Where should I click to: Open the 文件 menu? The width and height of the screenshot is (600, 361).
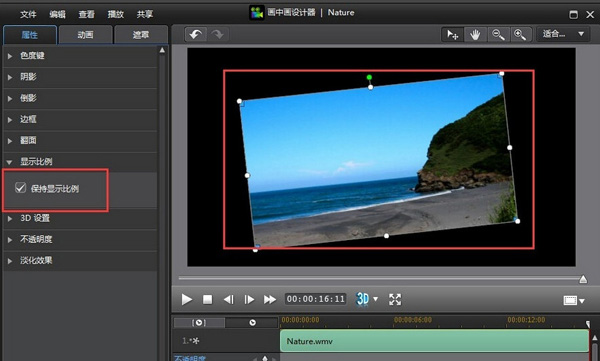[x=28, y=15]
